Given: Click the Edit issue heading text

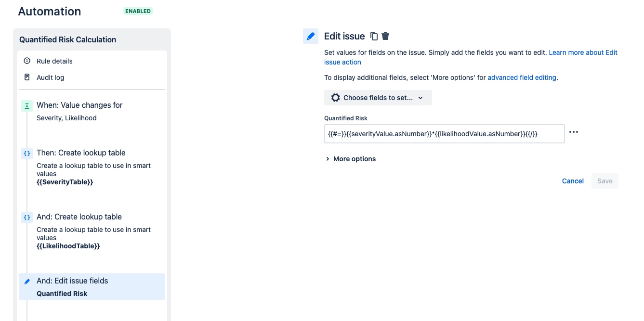Looking at the screenshot, I should click(x=344, y=36).
